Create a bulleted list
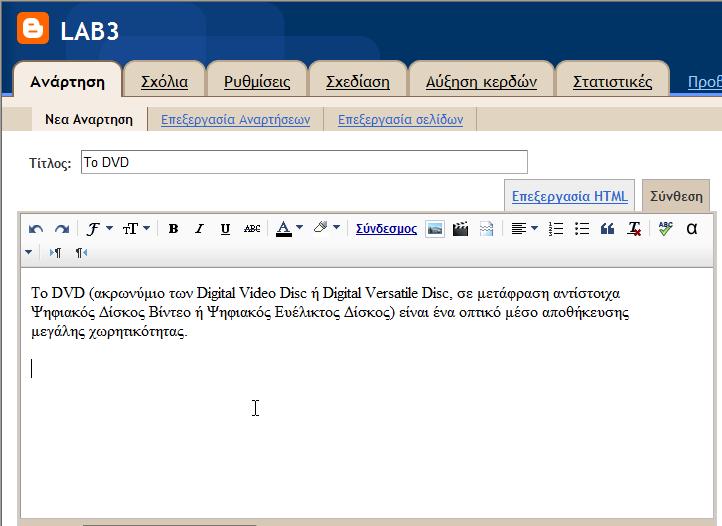The image size is (722, 526). tap(582, 229)
